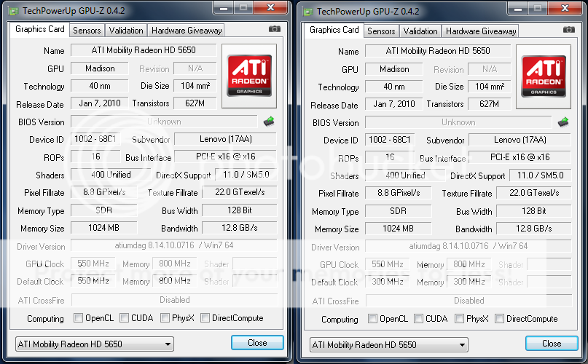Toggle the CUDA checkbox in right window
The width and height of the screenshot is (588, 364).
click(419, 319)
